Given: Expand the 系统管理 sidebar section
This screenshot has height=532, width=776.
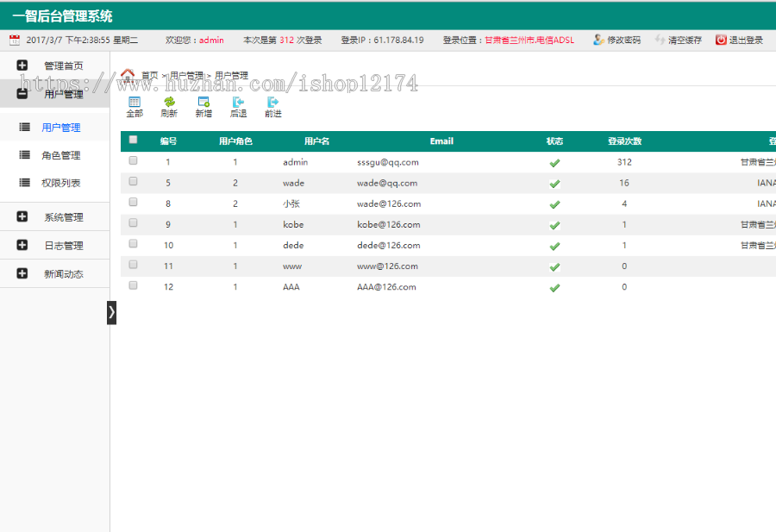Looking at the screenshot, I should [55, 216].
